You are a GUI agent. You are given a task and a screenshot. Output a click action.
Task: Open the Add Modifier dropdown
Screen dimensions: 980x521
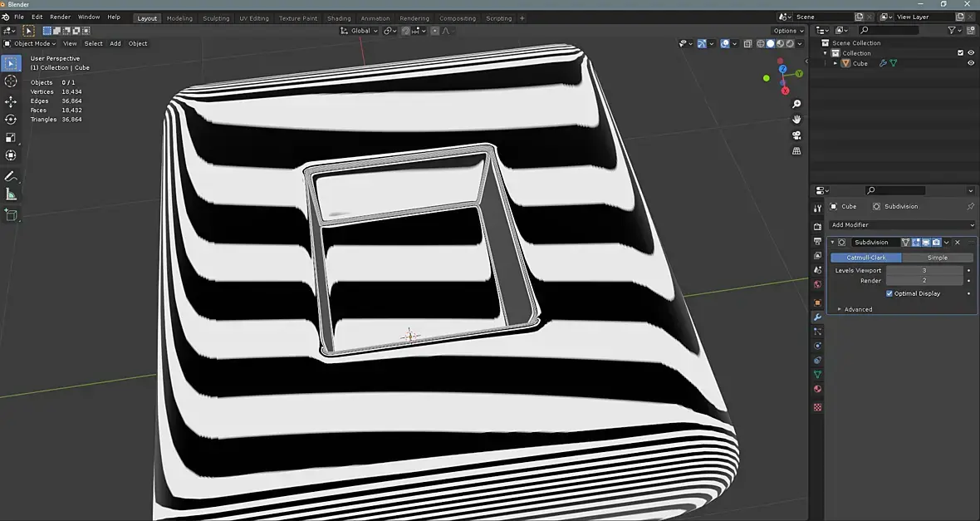tap(902, 225)
